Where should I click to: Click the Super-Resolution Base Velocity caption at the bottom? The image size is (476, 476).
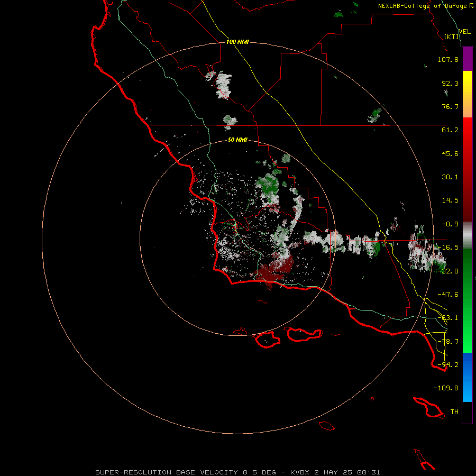click(237, 472)
